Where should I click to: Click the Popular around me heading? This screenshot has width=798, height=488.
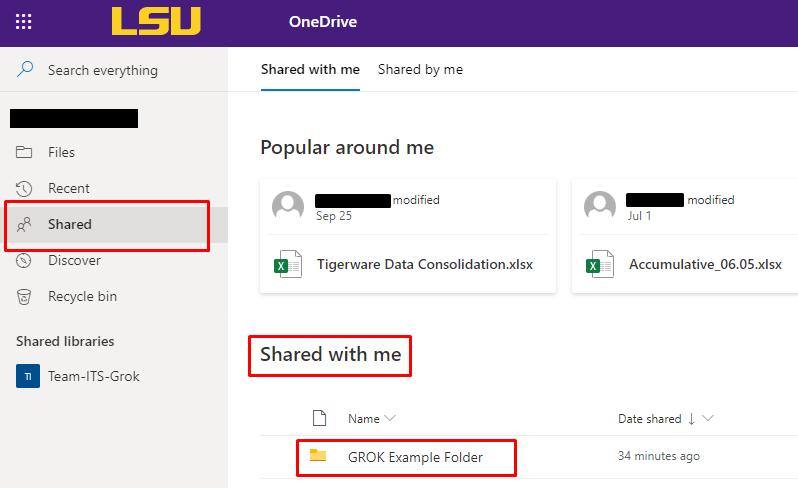pyautogui.click(x=347, y=148)
